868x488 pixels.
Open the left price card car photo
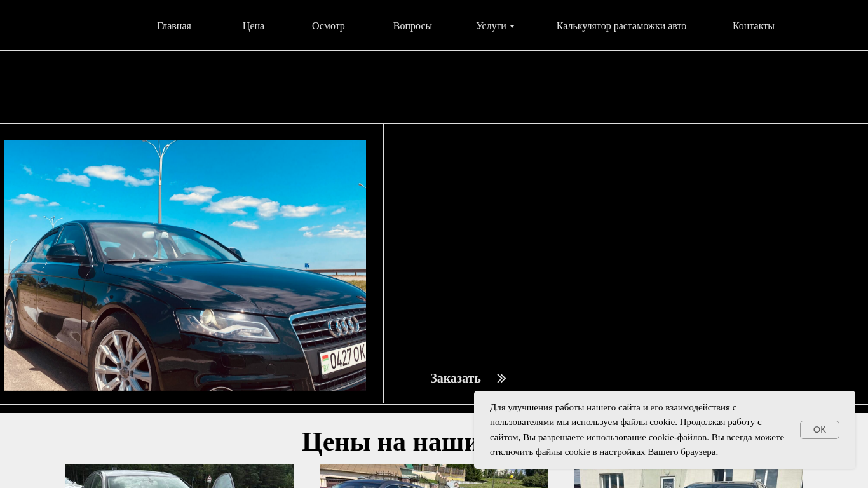pyautogui.click(x=180, y=477)
